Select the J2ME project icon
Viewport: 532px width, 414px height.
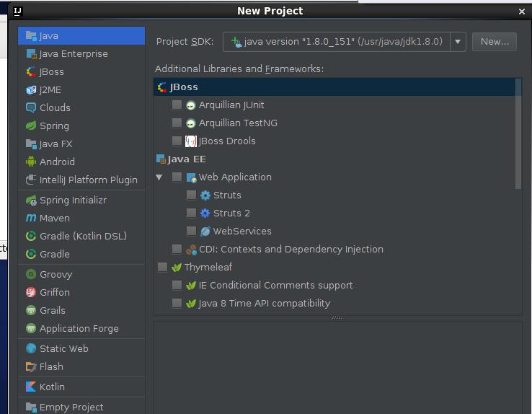pos(31,89)
